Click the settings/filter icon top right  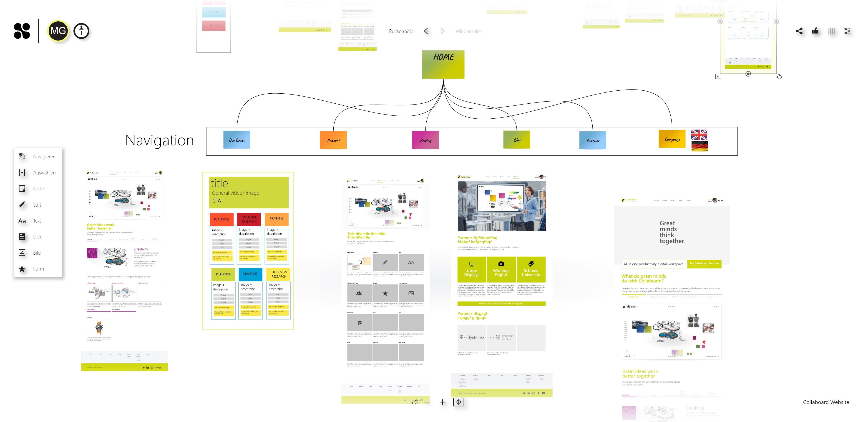tap(848, 31)
